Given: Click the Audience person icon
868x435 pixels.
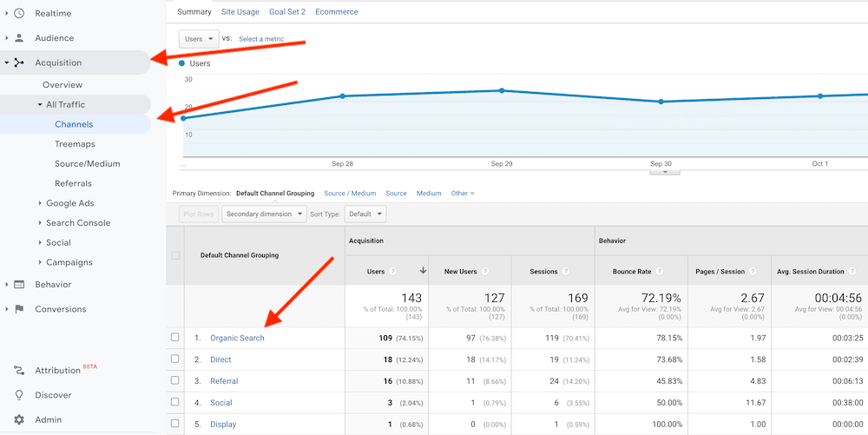Looking at the screenshot, I should coord(19,38).
